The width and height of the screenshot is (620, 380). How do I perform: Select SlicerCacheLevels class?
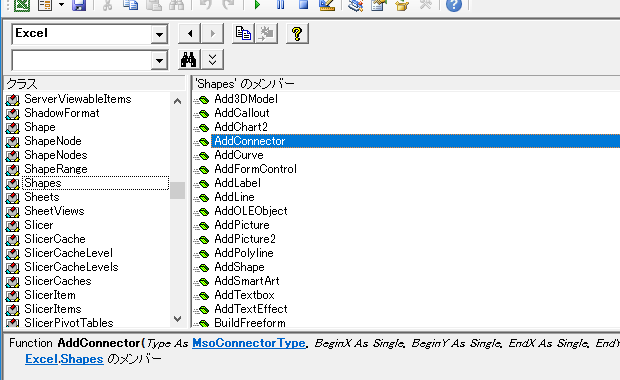click(x=71, y=267)
